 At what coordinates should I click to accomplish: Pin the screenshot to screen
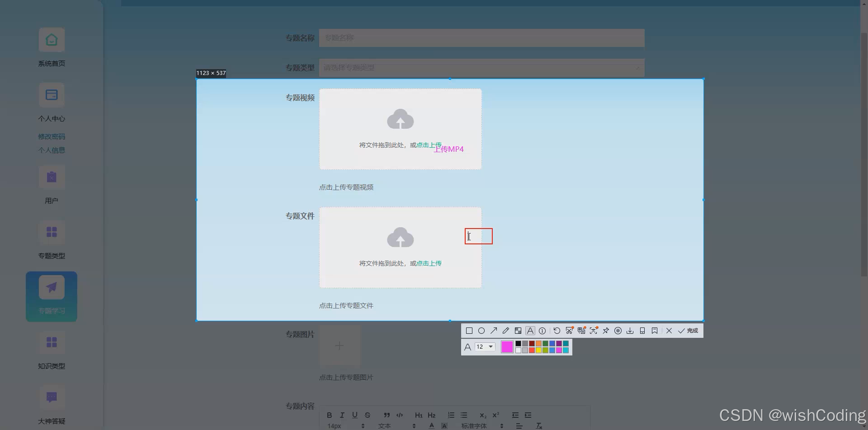[606, 330]
